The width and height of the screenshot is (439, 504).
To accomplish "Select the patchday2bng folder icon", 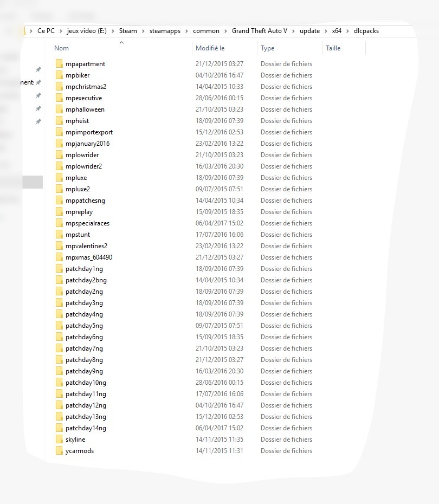I will point(59,280).
